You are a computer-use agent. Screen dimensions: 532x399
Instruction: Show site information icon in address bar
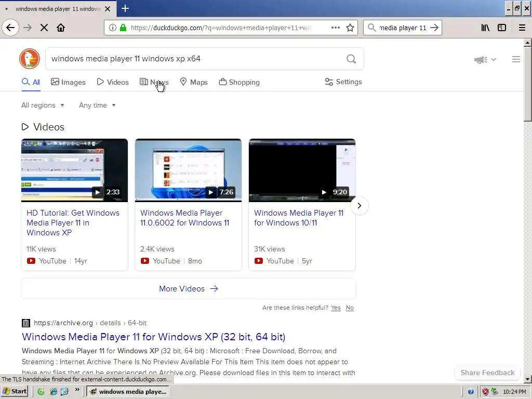click(113, 28)
